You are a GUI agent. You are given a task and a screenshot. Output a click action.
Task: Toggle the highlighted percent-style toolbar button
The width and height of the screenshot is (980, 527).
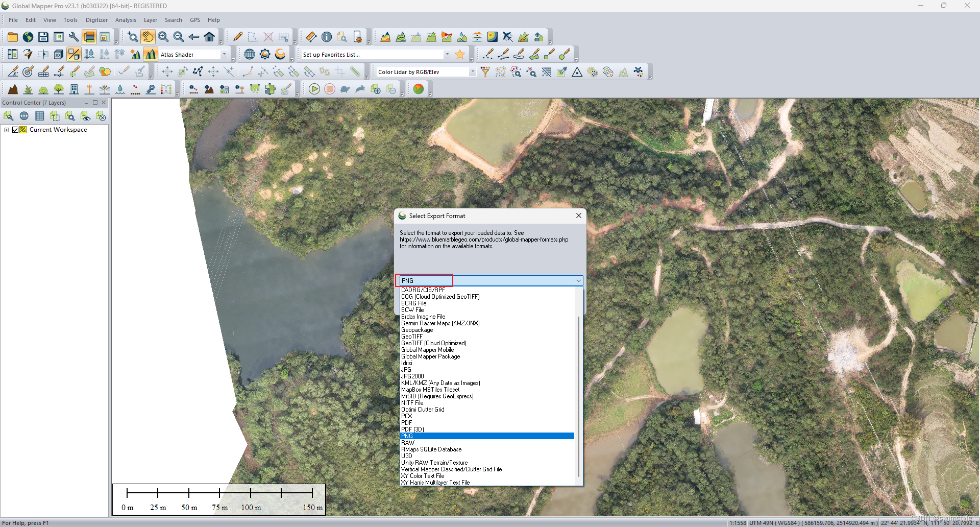click(x=74, y=54)
